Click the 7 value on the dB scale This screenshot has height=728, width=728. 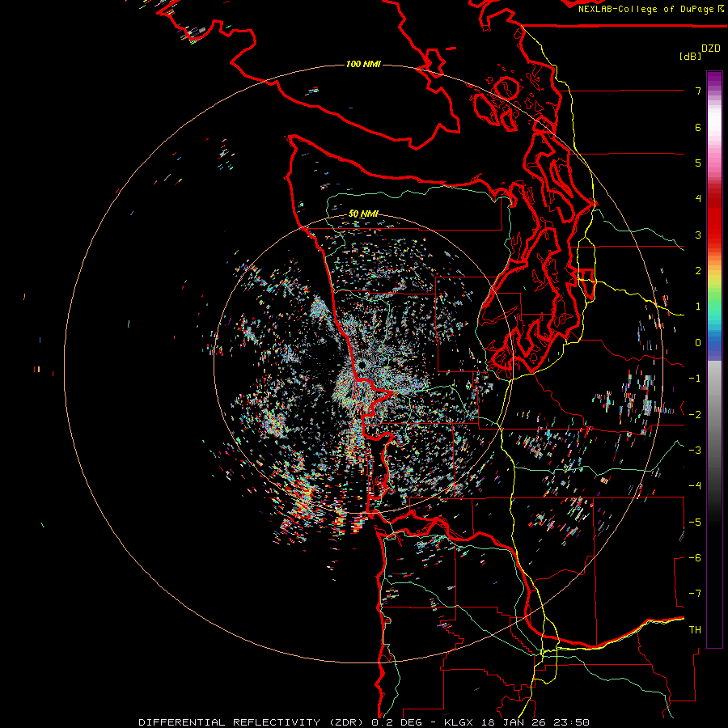pos(698,91)
